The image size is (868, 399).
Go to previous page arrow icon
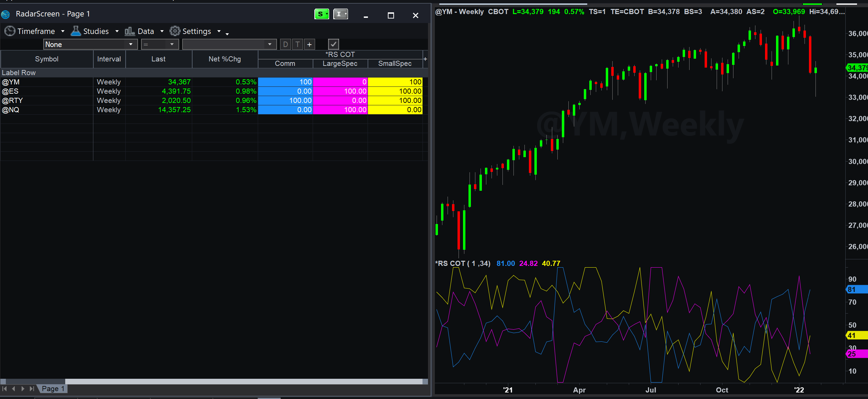(x=14, y=389)
